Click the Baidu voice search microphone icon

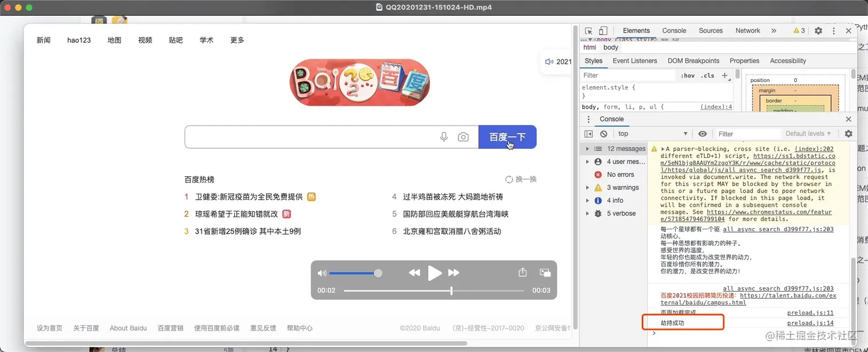[x=444, y=137]
